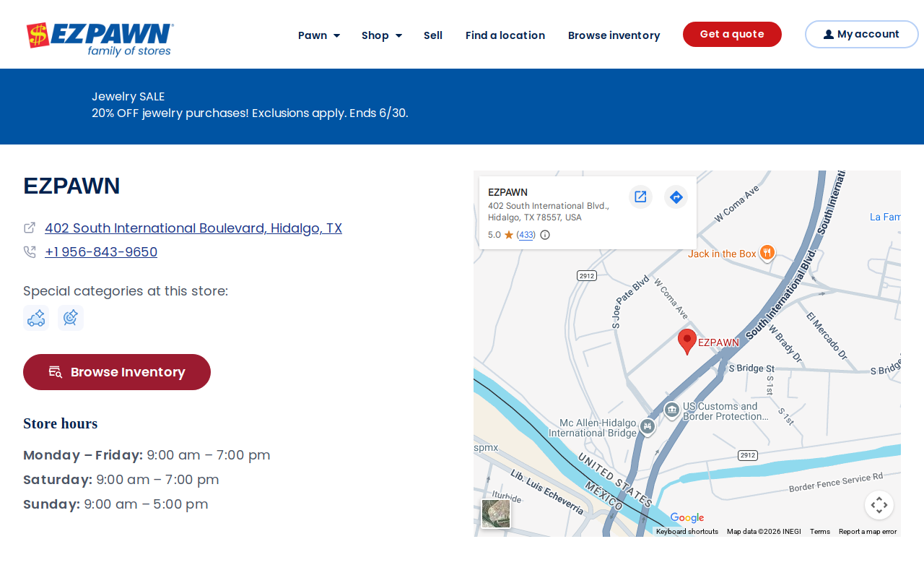Viewport: 924px width, 578px height.
Task: Expand the Shop dropdown menu
Action: click(382, 35)
